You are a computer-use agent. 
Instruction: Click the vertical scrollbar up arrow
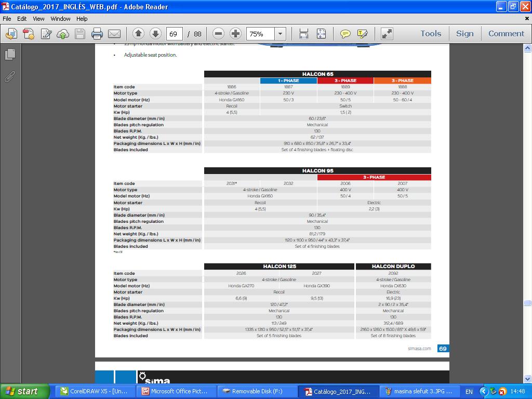[527, 48]
